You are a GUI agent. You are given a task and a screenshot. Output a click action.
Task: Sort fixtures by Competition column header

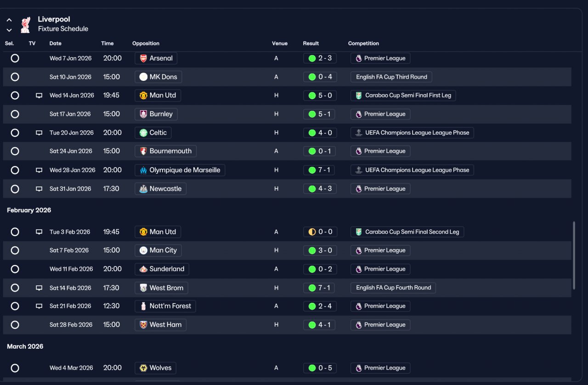[363, 44]
